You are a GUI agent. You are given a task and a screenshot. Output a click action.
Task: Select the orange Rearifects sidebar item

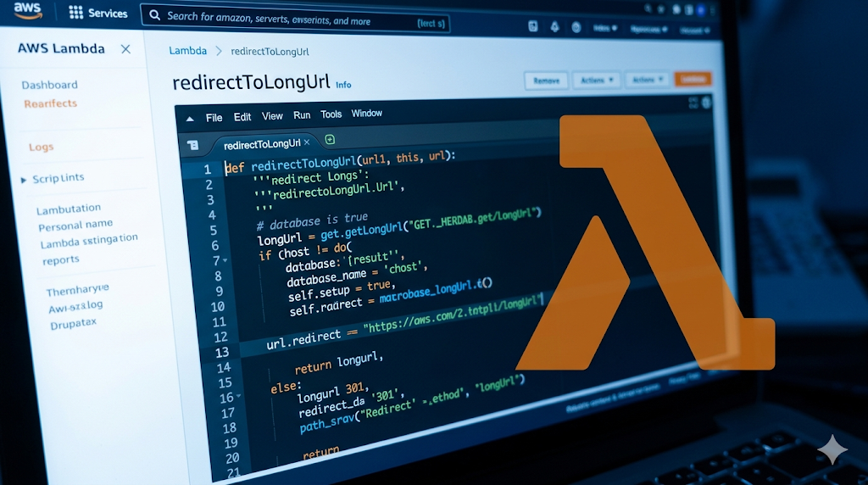point(50,103)
